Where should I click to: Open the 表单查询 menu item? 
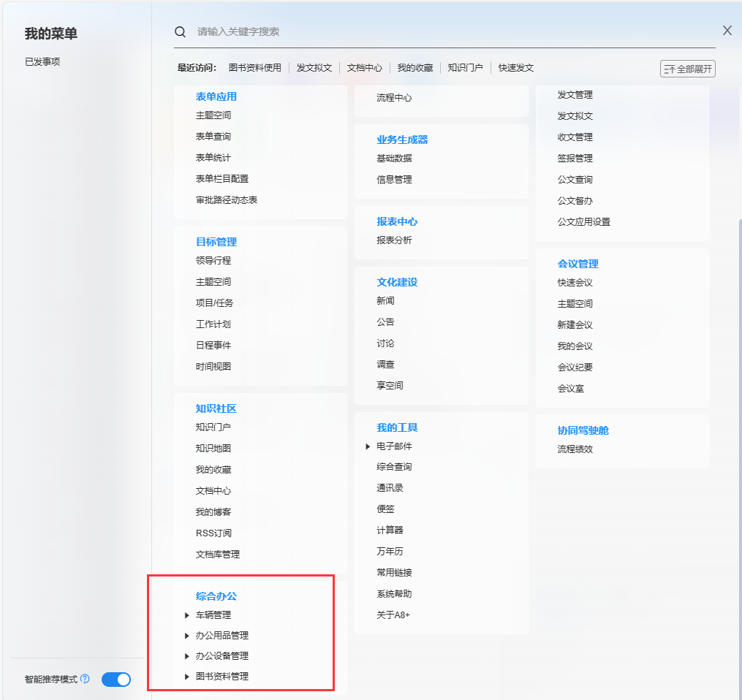pyautogui.click(x=213, y=137)
